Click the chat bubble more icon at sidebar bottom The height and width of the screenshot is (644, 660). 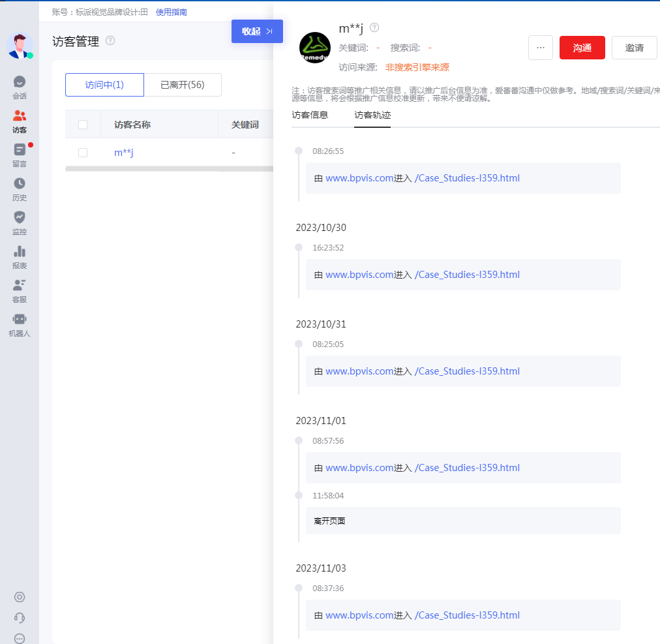tap(20, 639)
